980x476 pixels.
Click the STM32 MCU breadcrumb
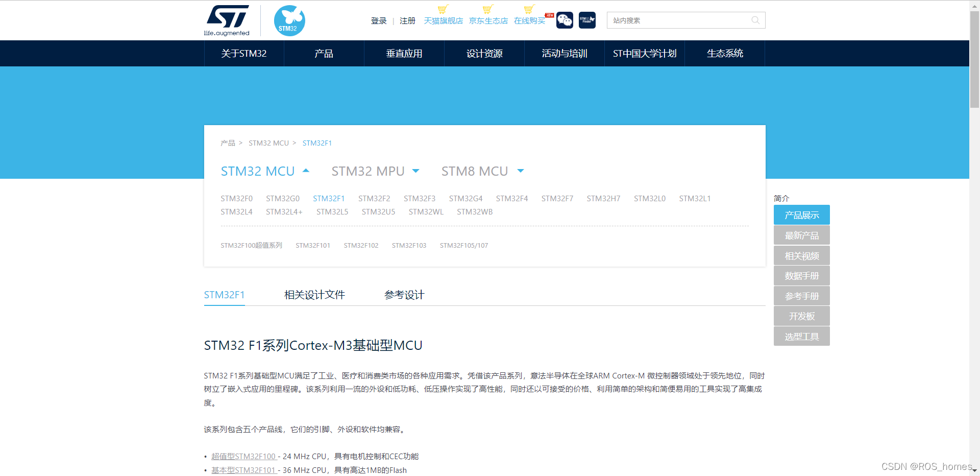268,143
